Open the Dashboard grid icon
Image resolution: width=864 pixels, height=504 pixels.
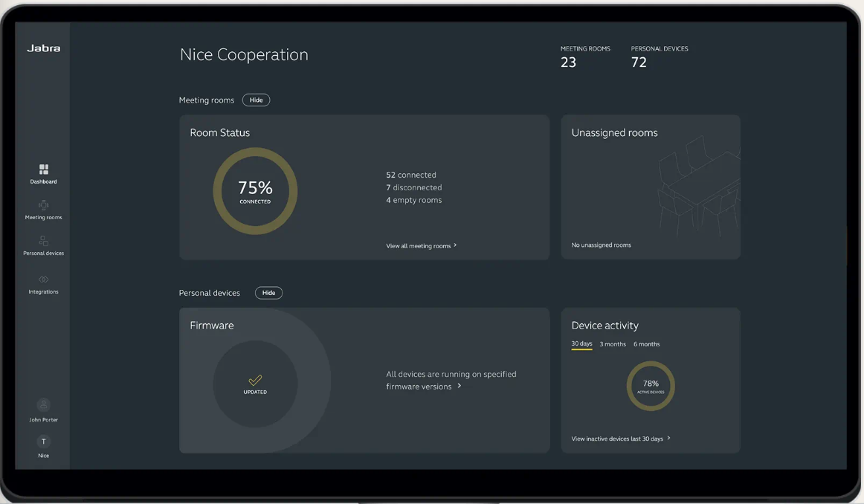point(43,169)
